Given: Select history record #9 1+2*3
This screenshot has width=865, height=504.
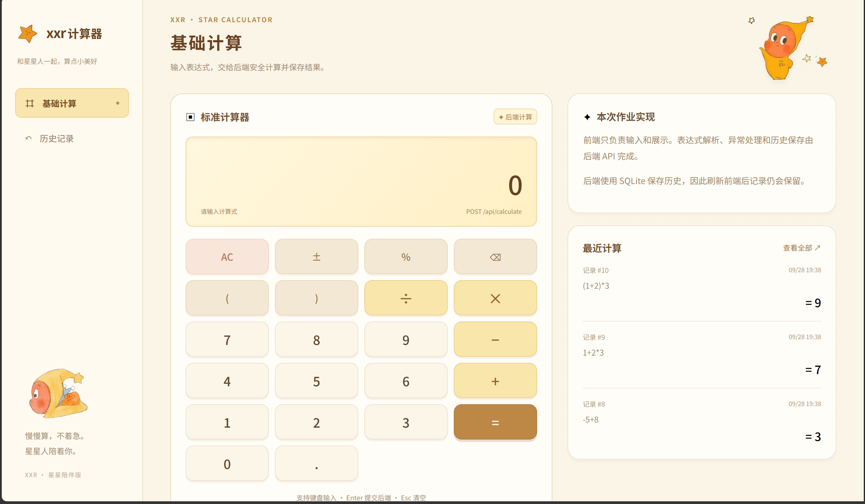Looking at the screenshot, I should click(x=702, y=354).
